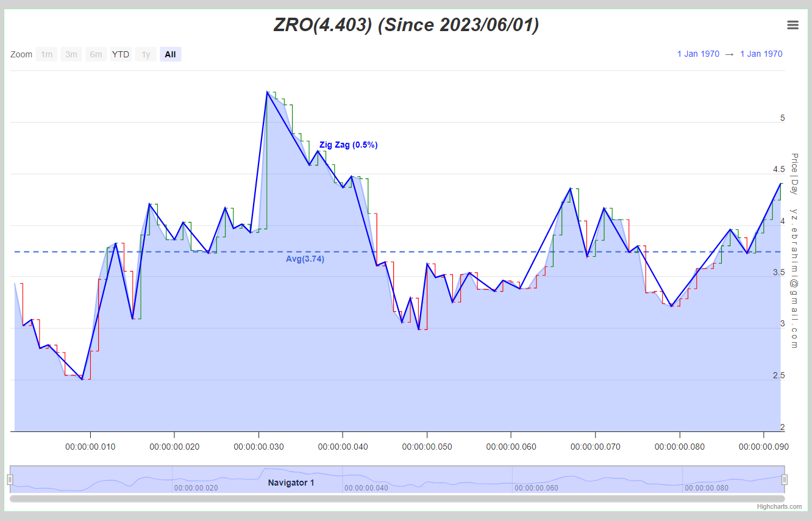This screenshot has height=521, width=812.
Task: Open the chart context hamburger menu
Action: click(792, 25)
